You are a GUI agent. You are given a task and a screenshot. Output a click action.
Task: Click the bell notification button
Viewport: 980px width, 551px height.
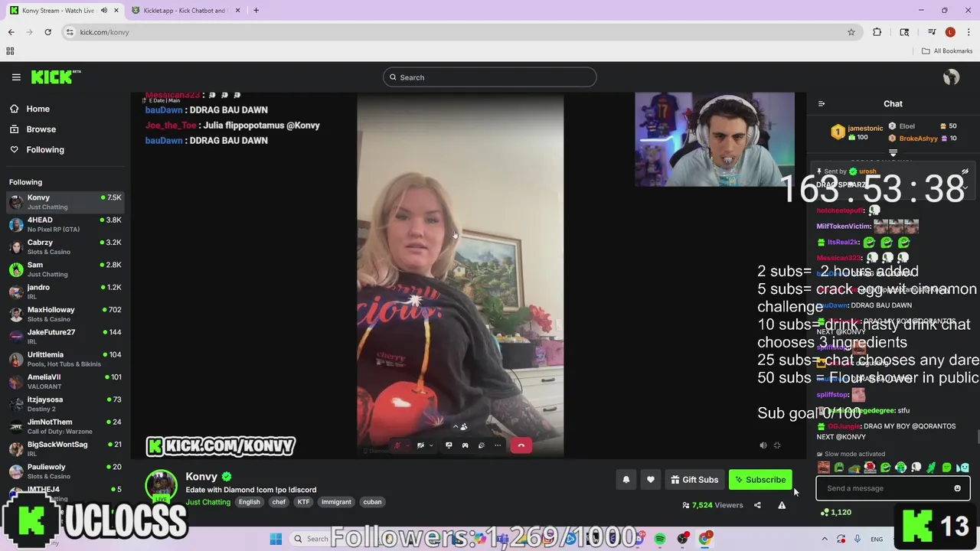point(626,480)
